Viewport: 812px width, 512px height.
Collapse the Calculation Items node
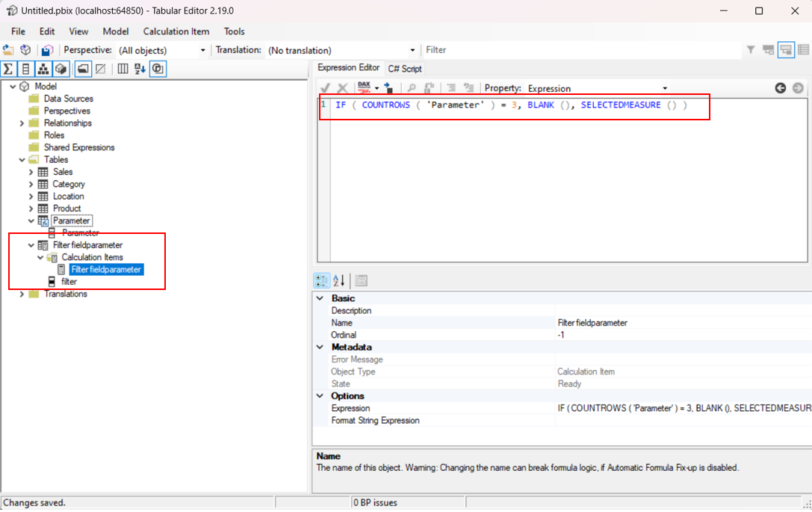point(40,258)
